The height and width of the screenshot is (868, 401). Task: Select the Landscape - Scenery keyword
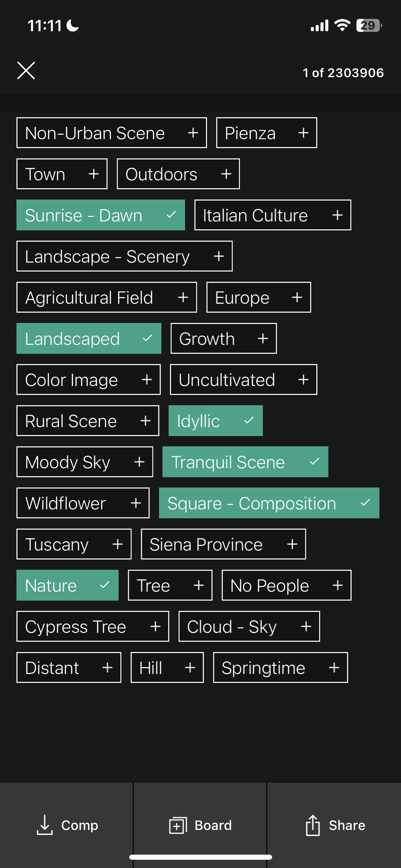point(124,256)
